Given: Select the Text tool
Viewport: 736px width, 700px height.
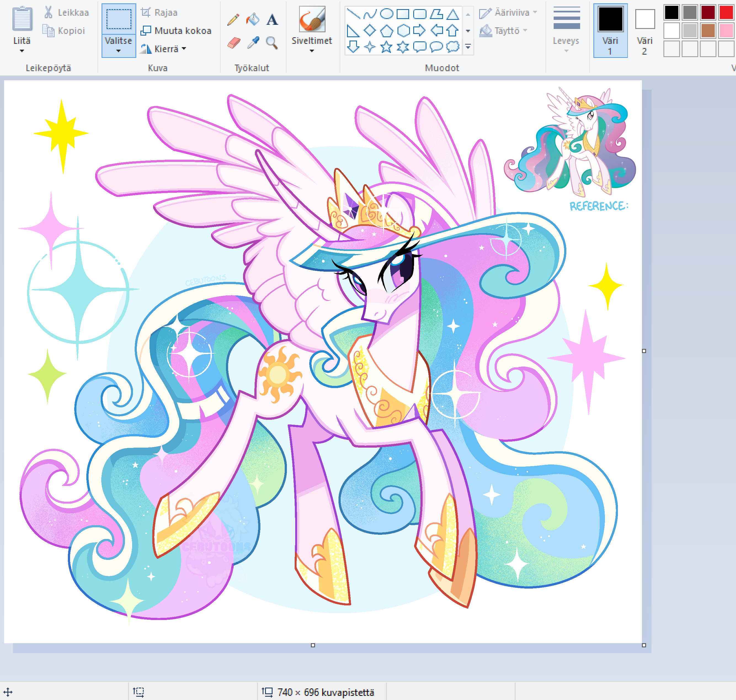Looking at the screenshot, I should (x=272, y=19).
